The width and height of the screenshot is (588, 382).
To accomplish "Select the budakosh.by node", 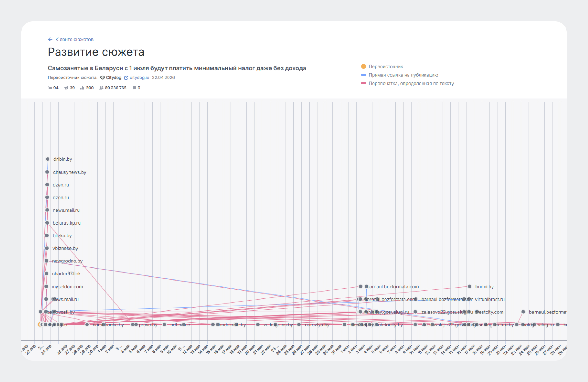I will coord(213,325).
